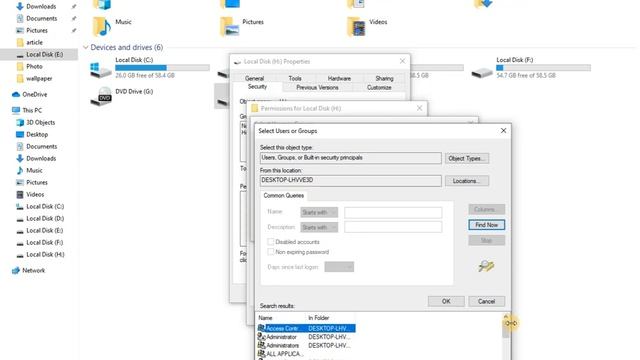The width and height of the screenshot is (640, 360).
Task: Click Locations button
Action: click(467, 181)
